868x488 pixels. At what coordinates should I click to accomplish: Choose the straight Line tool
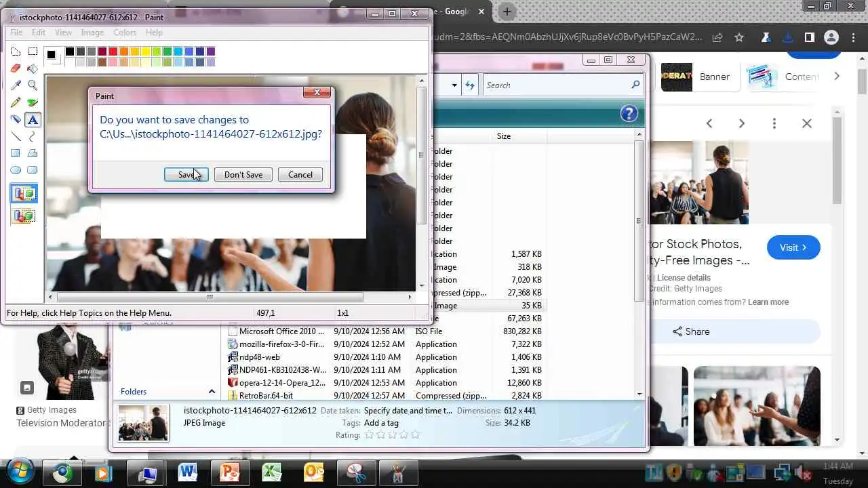point(16,136)
